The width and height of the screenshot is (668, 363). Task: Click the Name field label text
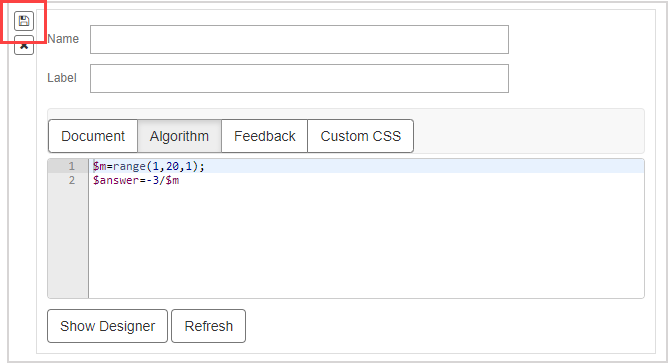(63, 39)
